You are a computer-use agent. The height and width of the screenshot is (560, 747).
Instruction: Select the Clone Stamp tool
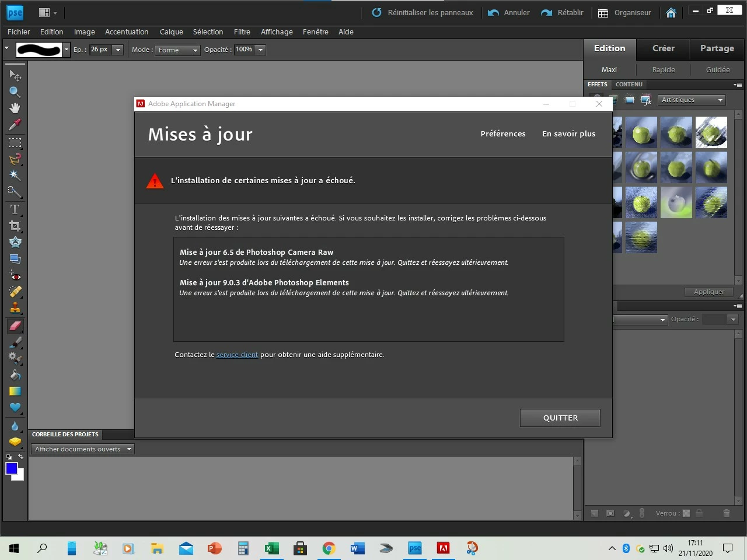(x=15, y=308)
